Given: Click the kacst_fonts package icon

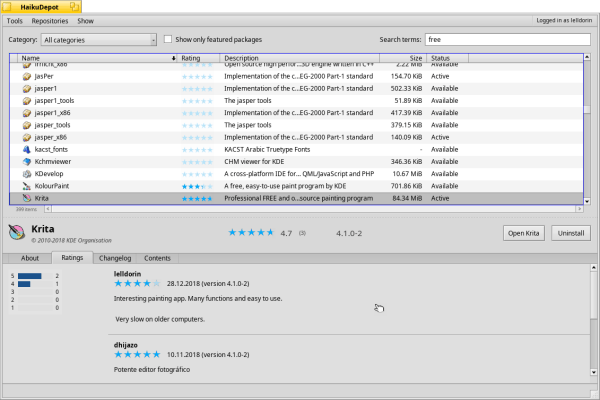Looking at the screenshot, I should [x=26, y=149].
